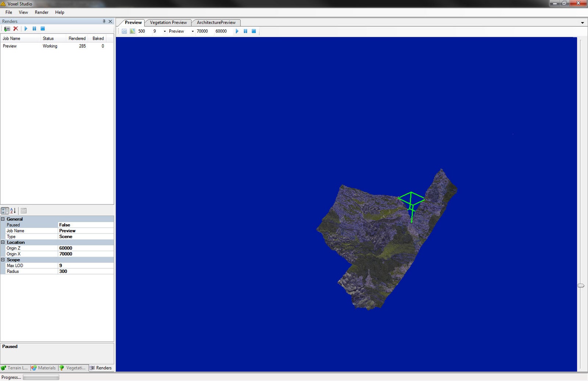This screenshot has width=588, height=381.
Task: Click the image icon in the preview toolbar
Action: [133, 31]
